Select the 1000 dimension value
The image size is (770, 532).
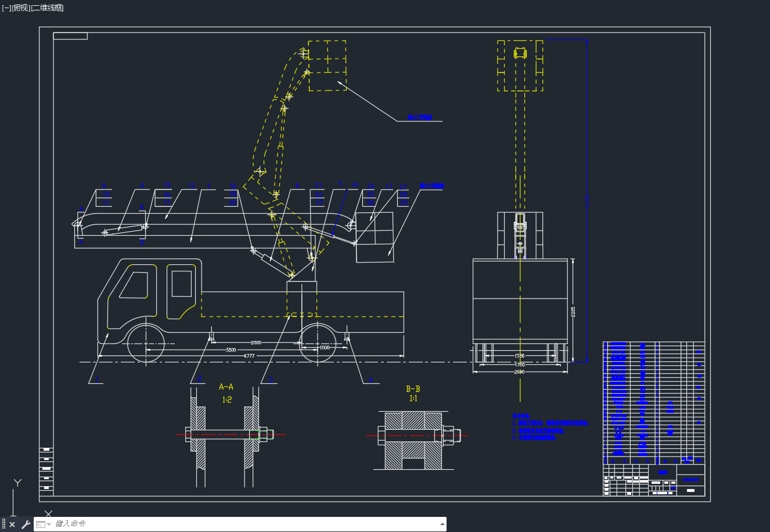[324, 347]
